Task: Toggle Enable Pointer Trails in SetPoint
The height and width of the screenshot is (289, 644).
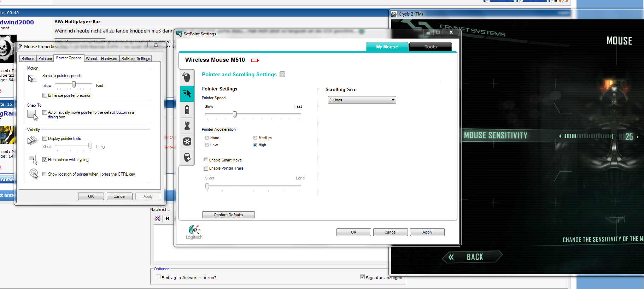Action: point(206,168)
